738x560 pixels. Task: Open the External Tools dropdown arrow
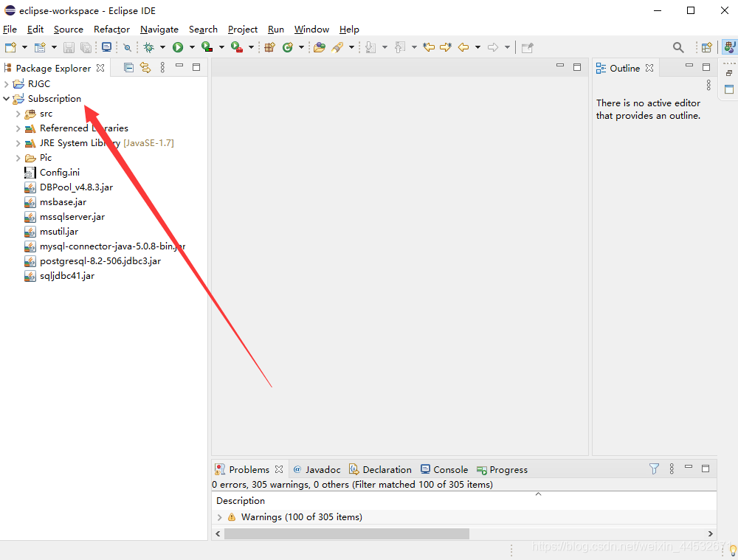[251, 47]
